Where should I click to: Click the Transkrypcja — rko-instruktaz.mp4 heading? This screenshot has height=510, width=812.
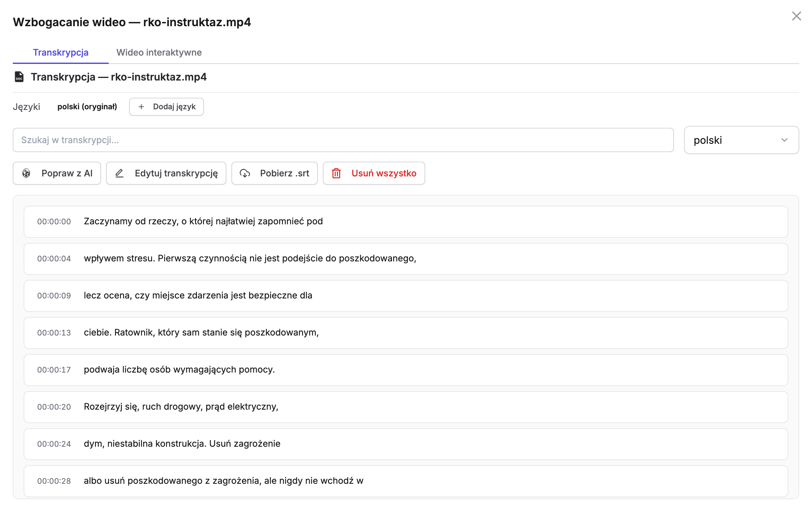(119, 77)
